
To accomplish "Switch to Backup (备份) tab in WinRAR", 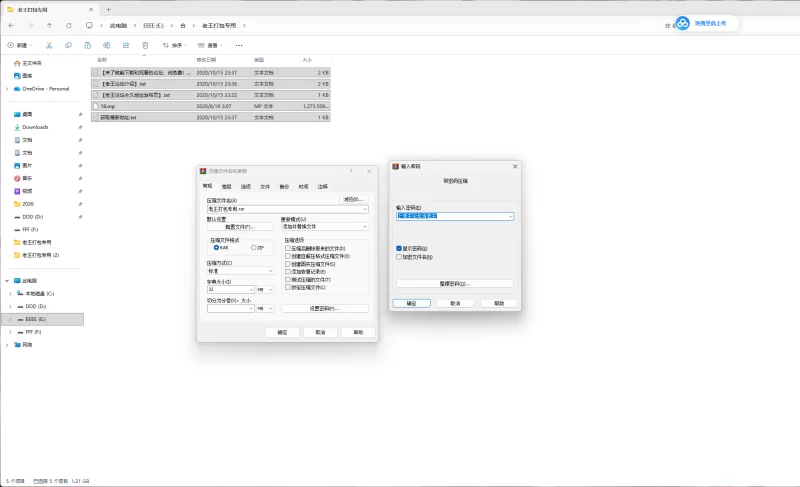I will (284, 187).
